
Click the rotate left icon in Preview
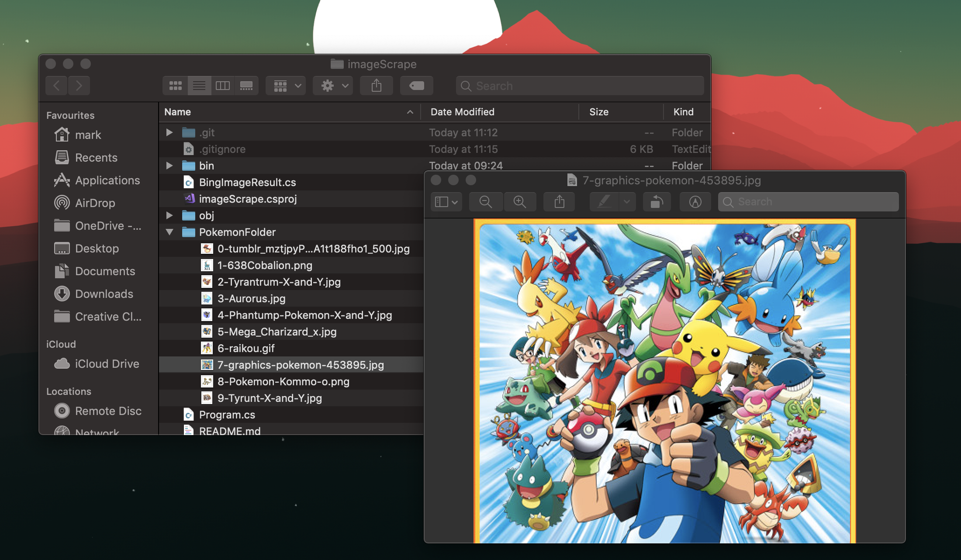tap(657, 202)
